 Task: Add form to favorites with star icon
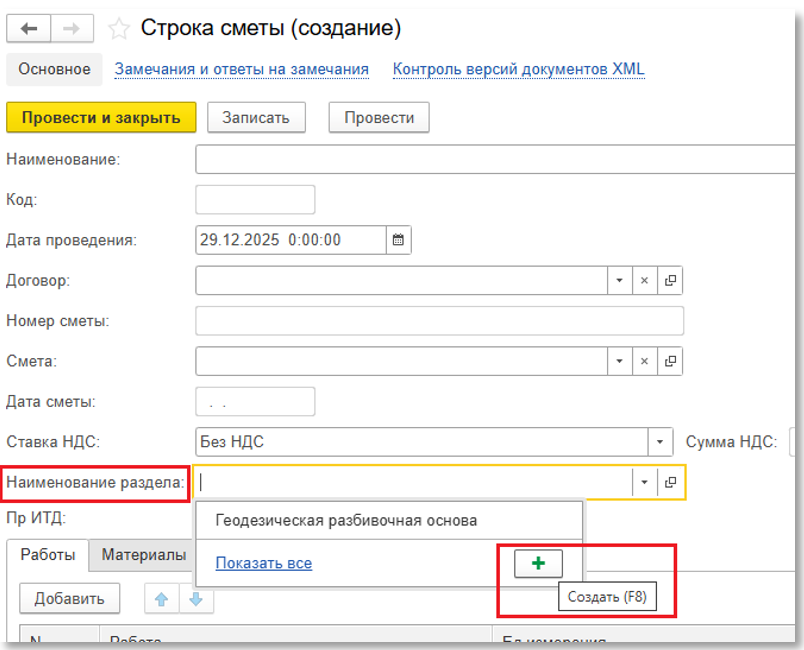point(119,28)
